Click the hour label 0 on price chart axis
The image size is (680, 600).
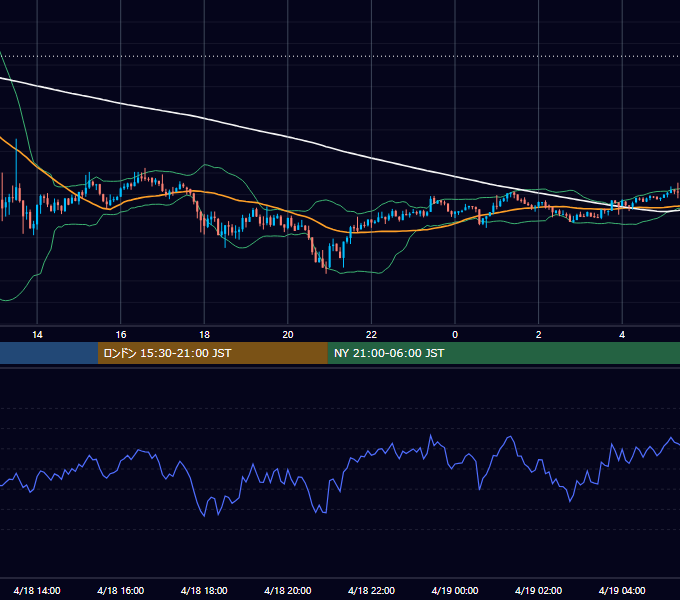(455, 335)
